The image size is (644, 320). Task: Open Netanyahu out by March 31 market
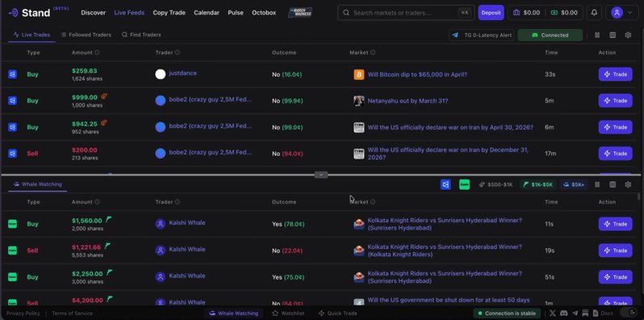coord(408,101)
